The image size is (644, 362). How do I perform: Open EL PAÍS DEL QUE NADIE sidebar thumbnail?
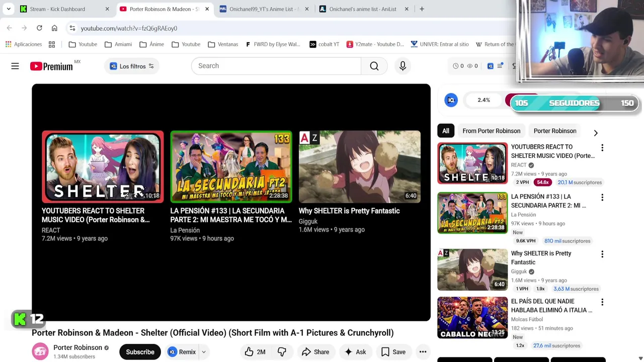[472, 318]
